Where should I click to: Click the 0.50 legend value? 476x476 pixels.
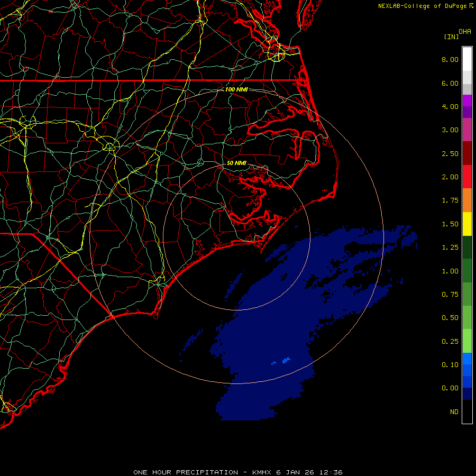(450, 318)
